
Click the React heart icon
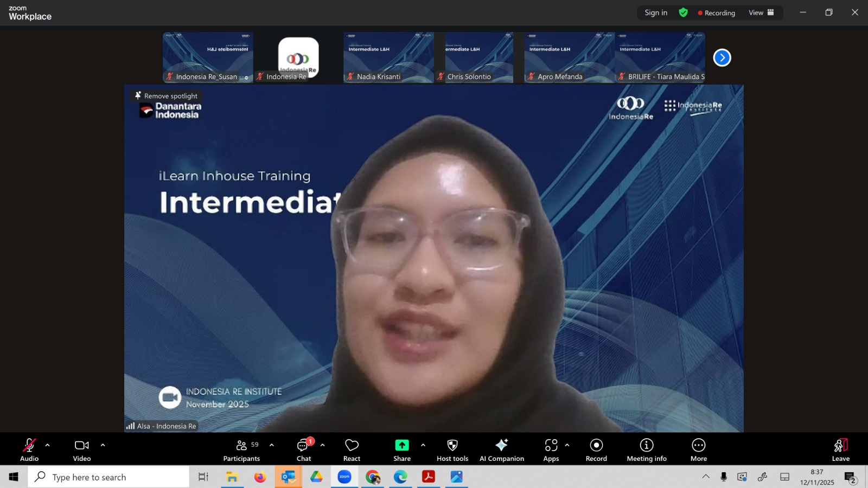pos(352,450)
